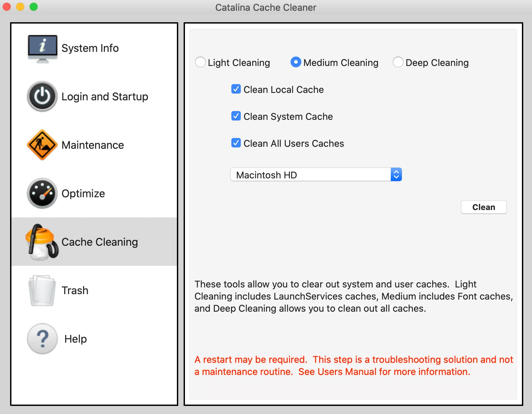This screenshot has width=532, height=414.
Task: Select the Cache Cleaning sidebar label
Action: pyautogui.click(x=100, y=242)
